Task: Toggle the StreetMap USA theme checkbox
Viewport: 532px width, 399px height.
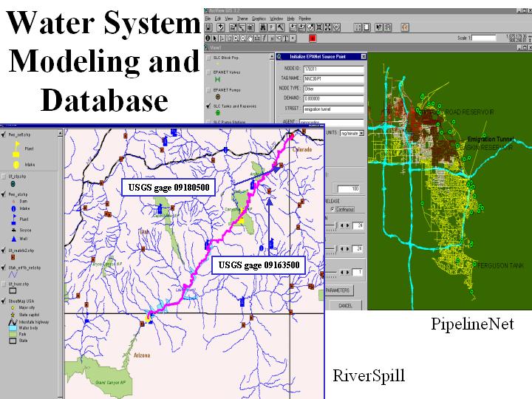Action: click(x=4, y=301)
